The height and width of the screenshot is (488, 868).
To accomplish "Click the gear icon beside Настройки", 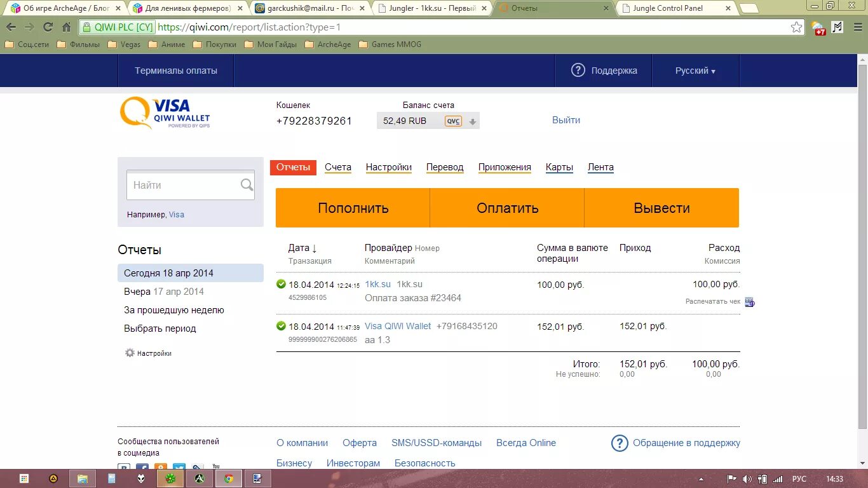I will (130, 353).
